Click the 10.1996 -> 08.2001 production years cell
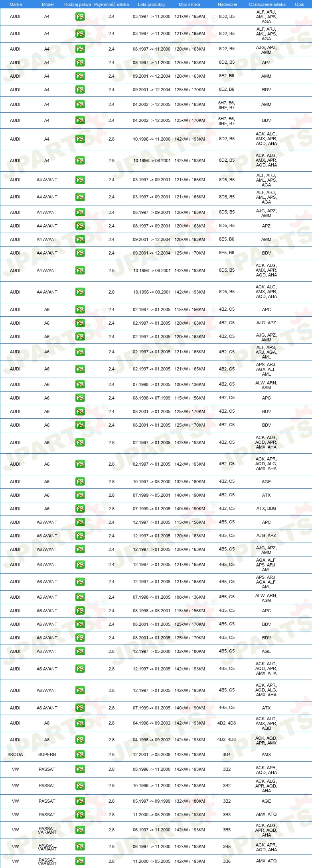The width and height of the screenshot is (312, 868). [x=152, y=161]
